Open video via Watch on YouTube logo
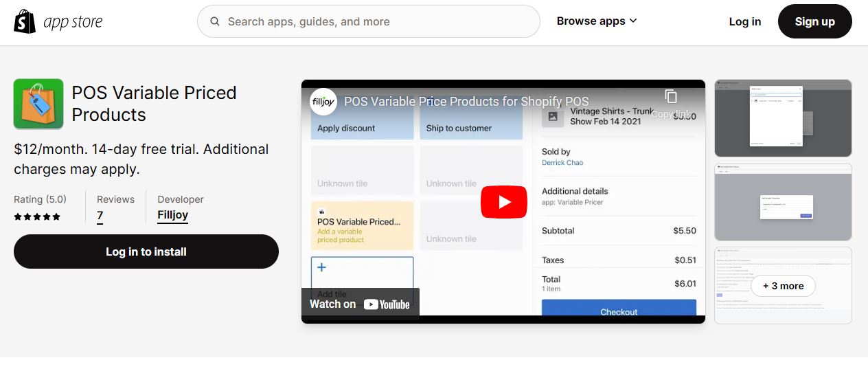Image resolution: width=868 pixels, height=369 pixels. coord(360,304)
